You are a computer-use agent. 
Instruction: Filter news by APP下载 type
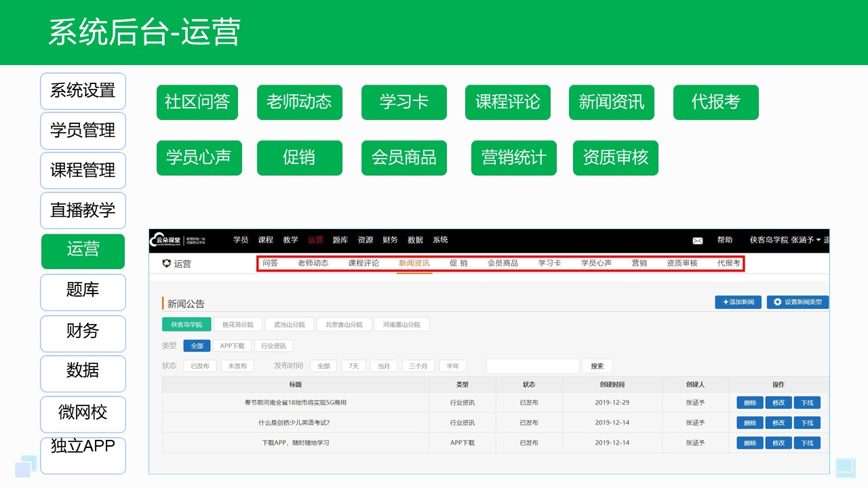click(231, 345)
